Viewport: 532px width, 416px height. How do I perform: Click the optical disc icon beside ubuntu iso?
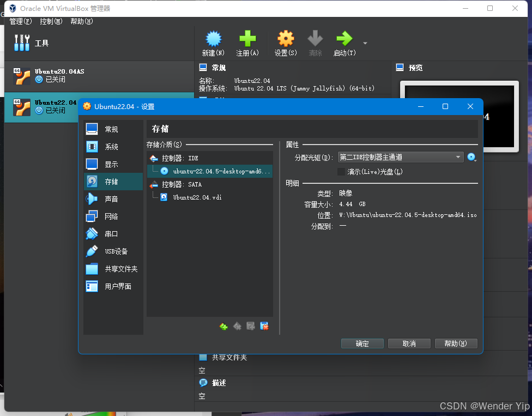click(x=164, y=171)
